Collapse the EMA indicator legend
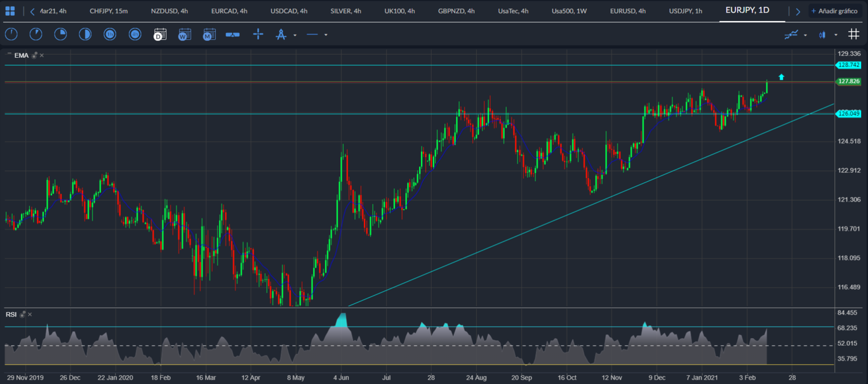This screenshot has height=384, width=868. [9, 54]
